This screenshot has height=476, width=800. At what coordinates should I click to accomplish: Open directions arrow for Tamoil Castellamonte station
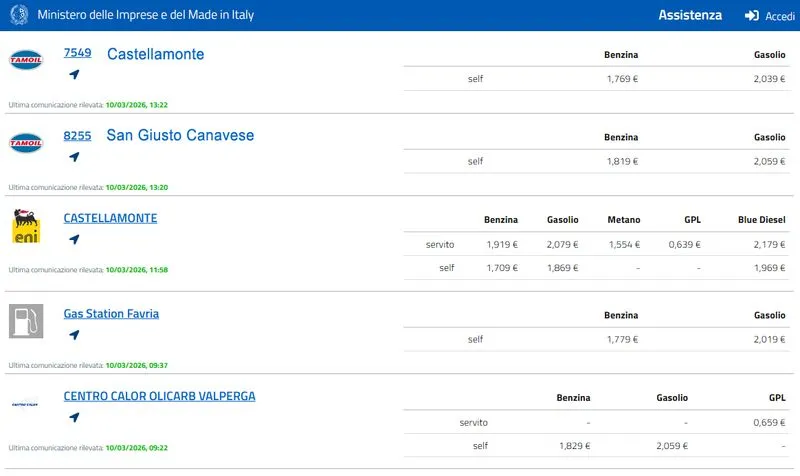point(74,75)
